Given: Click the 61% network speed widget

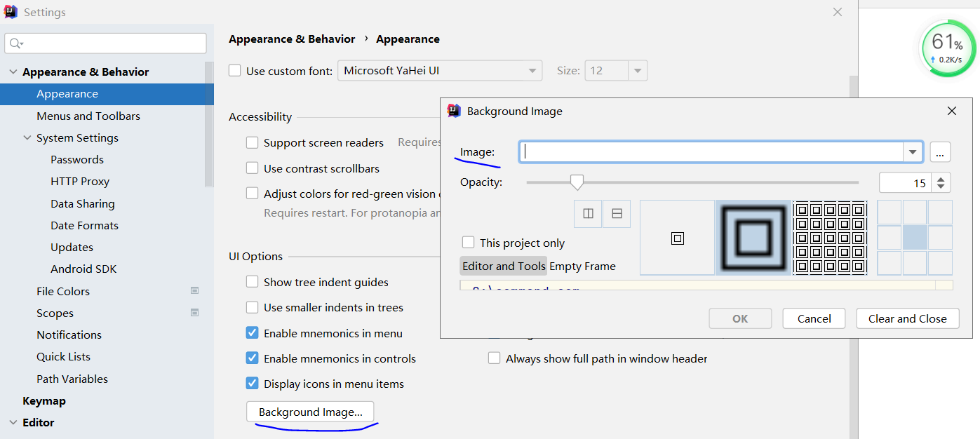Looking at the screenshot, I should (x=948, y=48).
